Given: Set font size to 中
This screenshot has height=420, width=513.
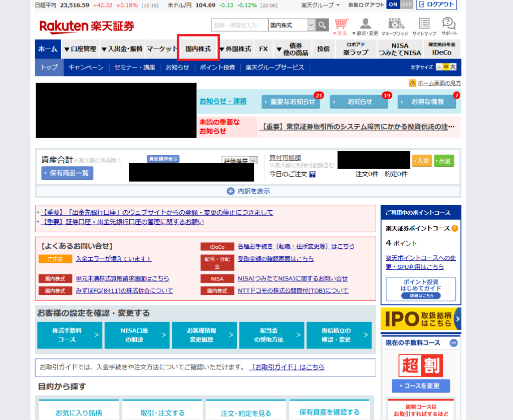Looking at the screenshot, I should (445, 67).
